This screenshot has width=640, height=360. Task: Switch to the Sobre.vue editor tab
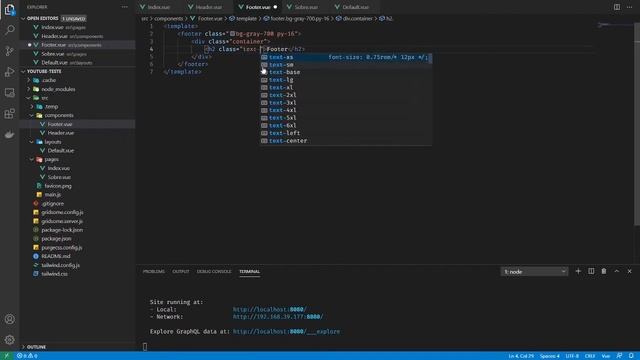pos(306,7)
